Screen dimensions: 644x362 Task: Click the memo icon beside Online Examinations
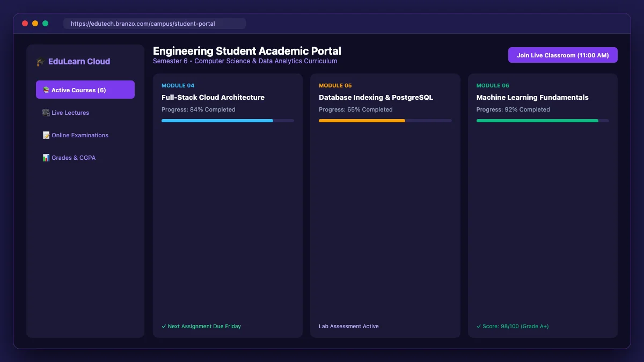coord(46,135)
